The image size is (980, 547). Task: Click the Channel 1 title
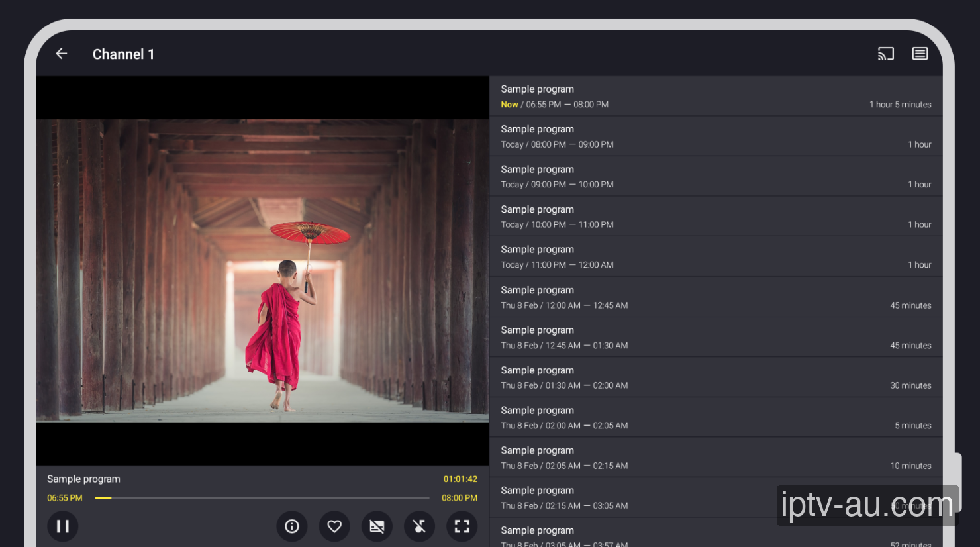point(123,54)
